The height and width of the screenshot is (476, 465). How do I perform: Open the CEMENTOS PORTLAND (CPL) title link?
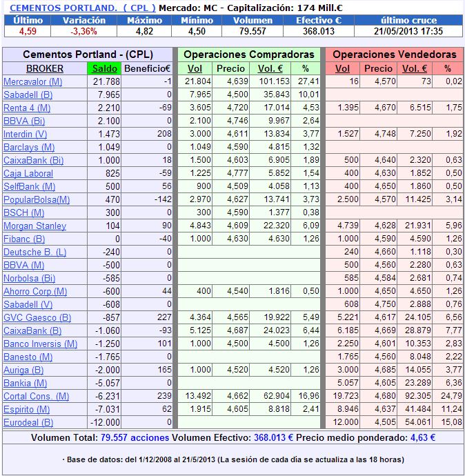pos(83,8)
